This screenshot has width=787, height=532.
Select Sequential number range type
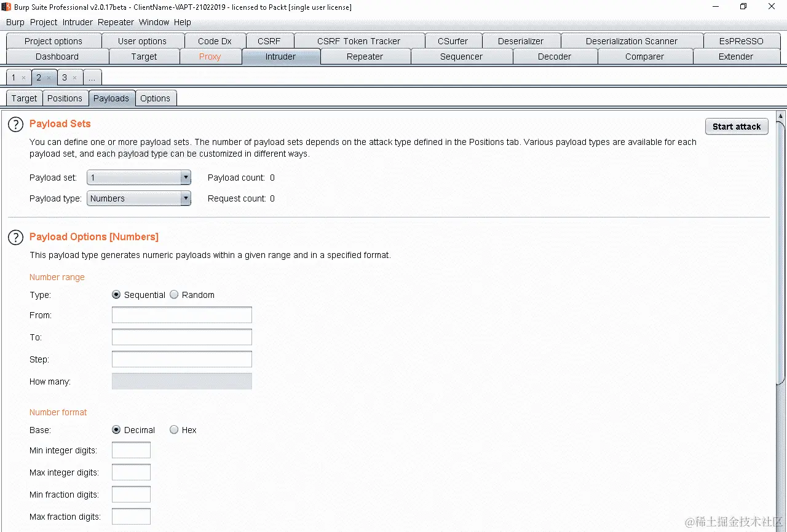pos(116,295)
